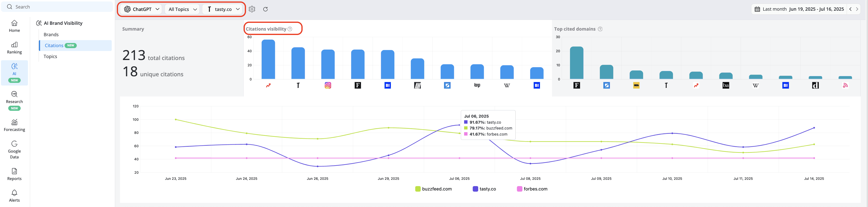Open the Alerts bell
This screenshot has height=207, width=868.
(x=14, y=196)
